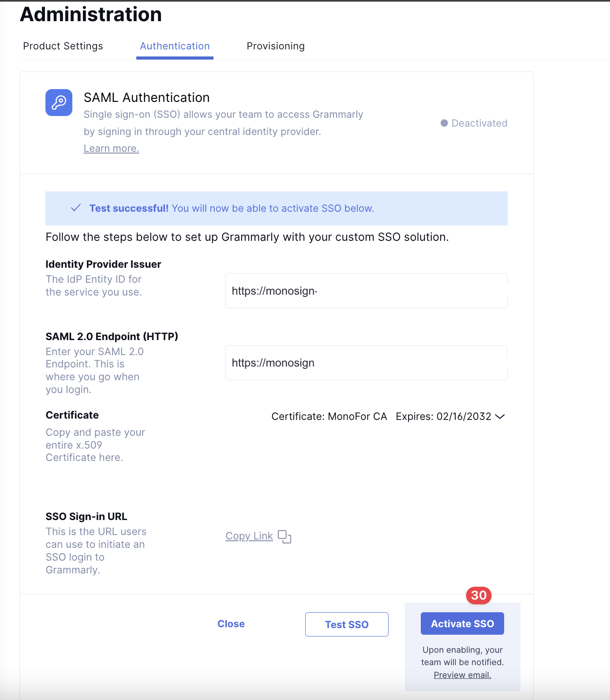Click the Test SSO button
610x700 pixels.
coord(347,624)
